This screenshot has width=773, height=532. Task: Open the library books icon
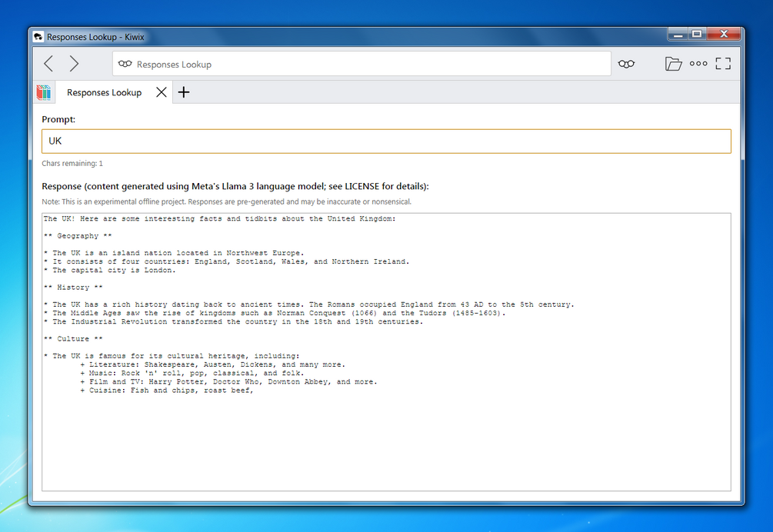coord(44,92)
